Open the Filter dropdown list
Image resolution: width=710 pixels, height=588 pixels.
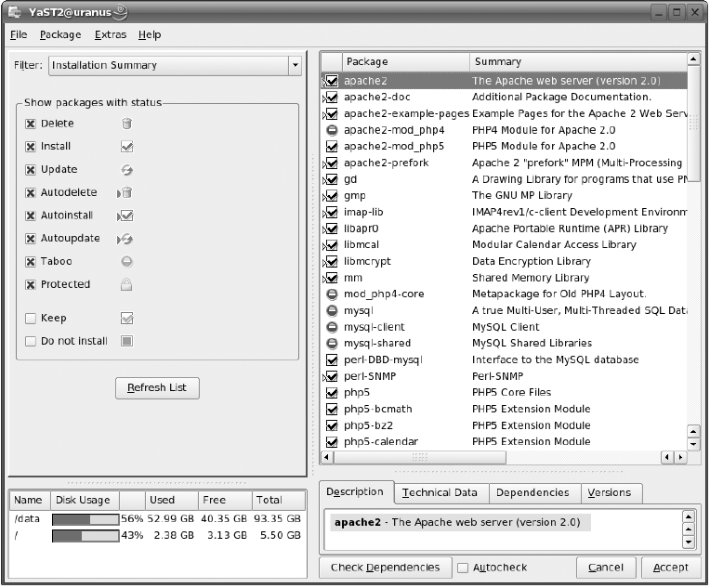click(296, 66)
